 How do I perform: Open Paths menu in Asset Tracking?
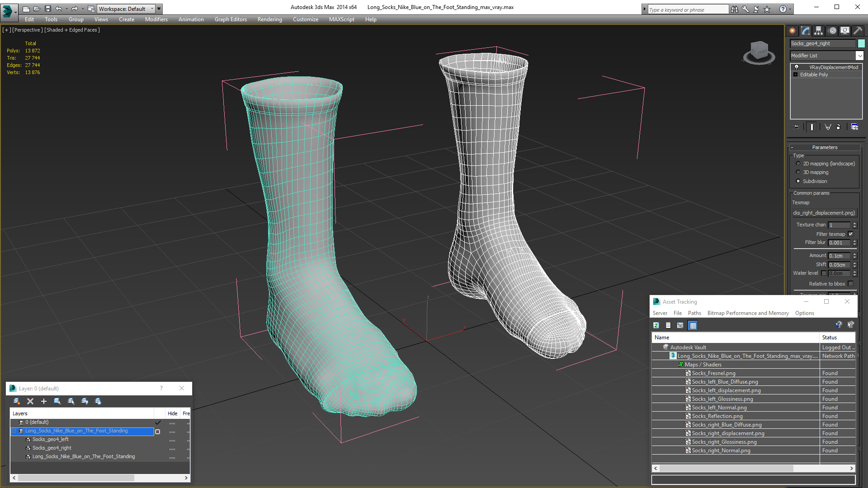(x=694, y=313)
